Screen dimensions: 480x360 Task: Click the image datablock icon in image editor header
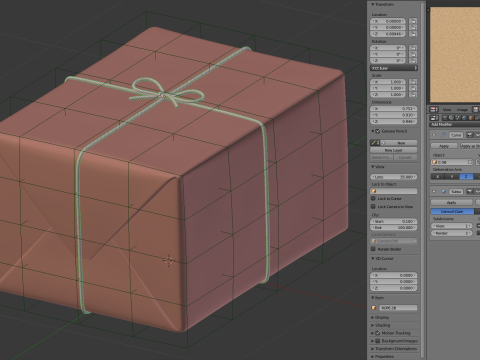tap(477, 109)
